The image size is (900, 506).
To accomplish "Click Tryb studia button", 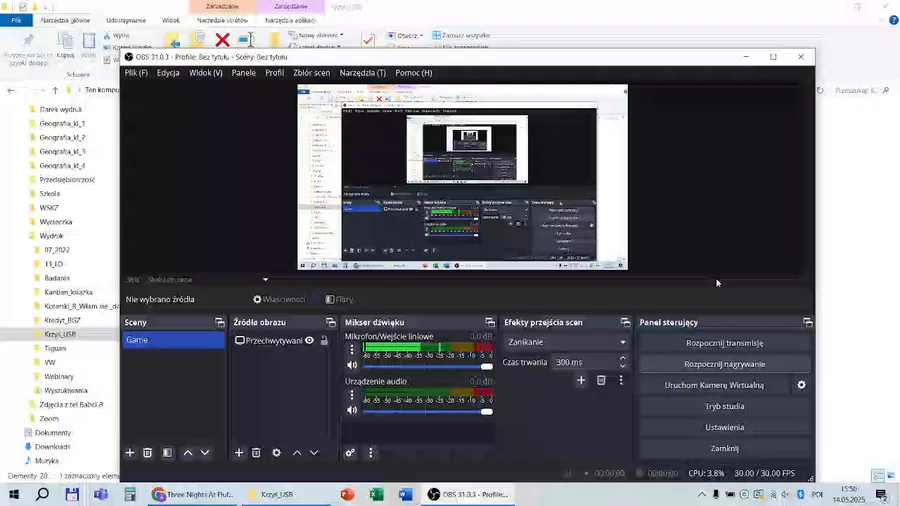I will (x=724, y=406).
